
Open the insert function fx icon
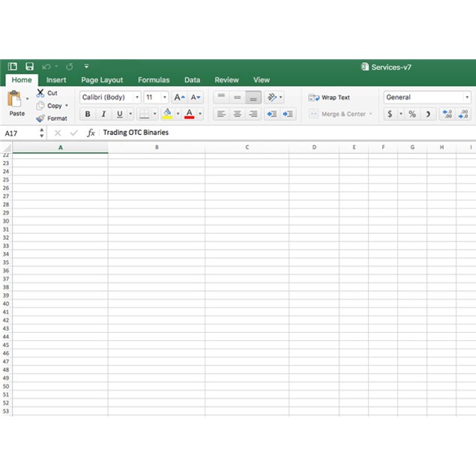pos(91,133)
